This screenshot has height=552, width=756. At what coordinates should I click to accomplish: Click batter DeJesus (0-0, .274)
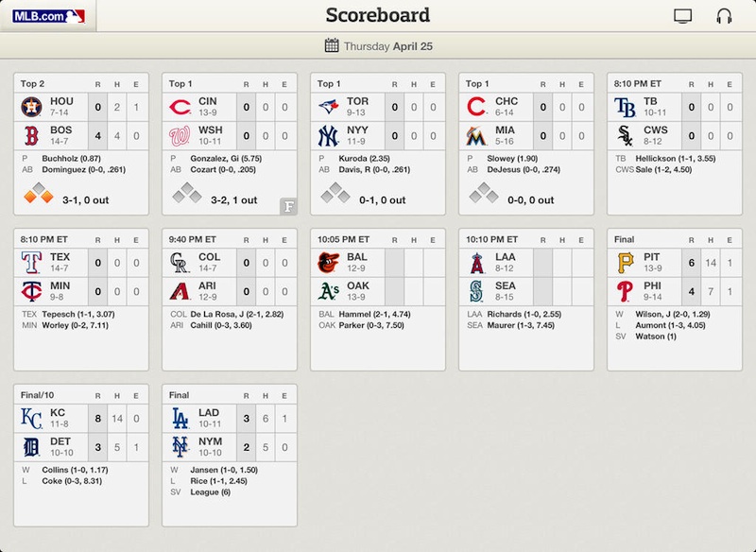coord(524,170)
